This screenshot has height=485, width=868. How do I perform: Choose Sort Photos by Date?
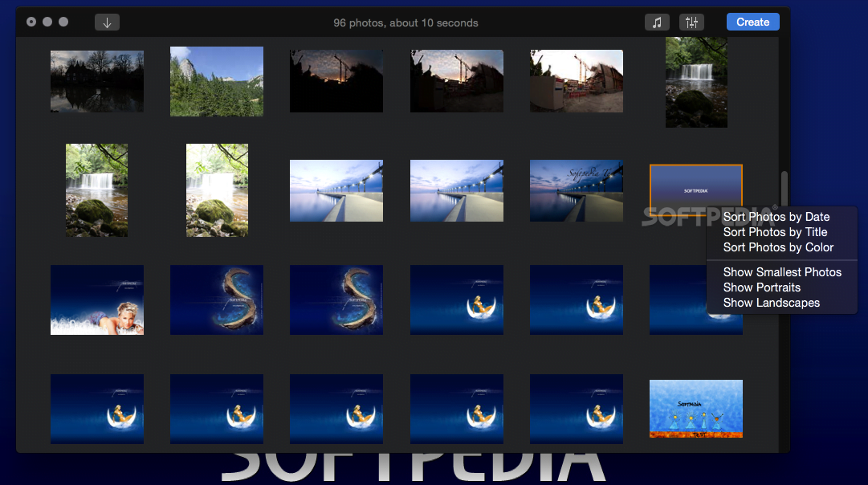click(776, 217)
